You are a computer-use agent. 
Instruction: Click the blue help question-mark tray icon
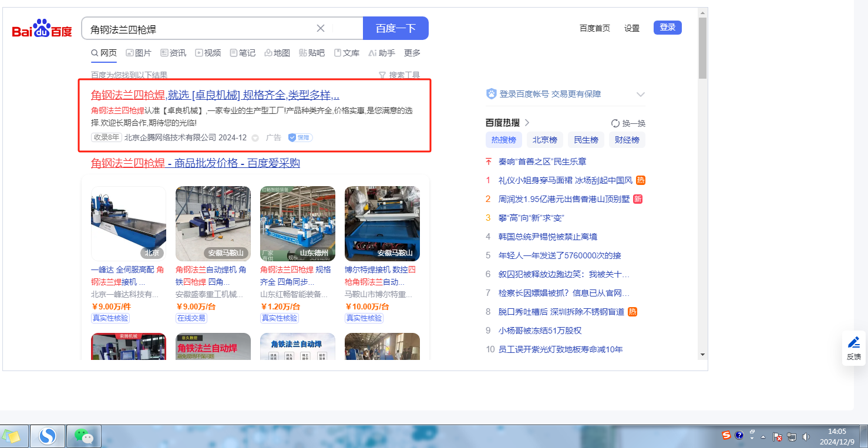(x=739, y=435)
